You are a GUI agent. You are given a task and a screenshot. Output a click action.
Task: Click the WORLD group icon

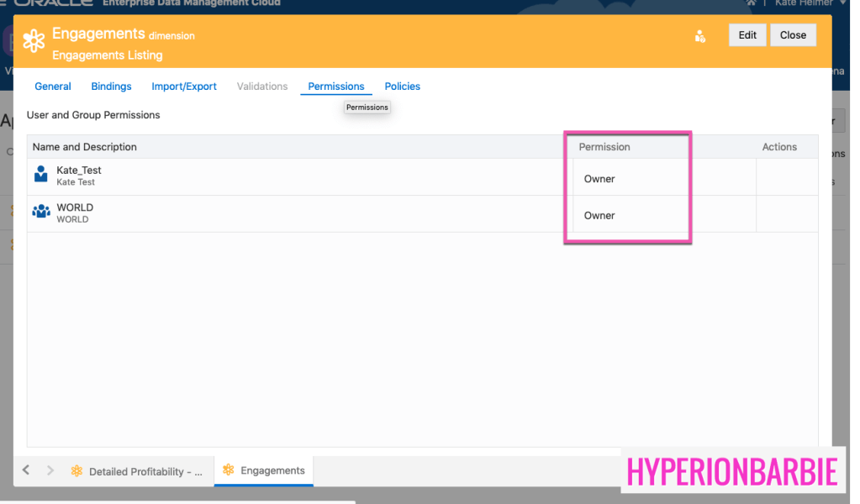coord(41,212)
